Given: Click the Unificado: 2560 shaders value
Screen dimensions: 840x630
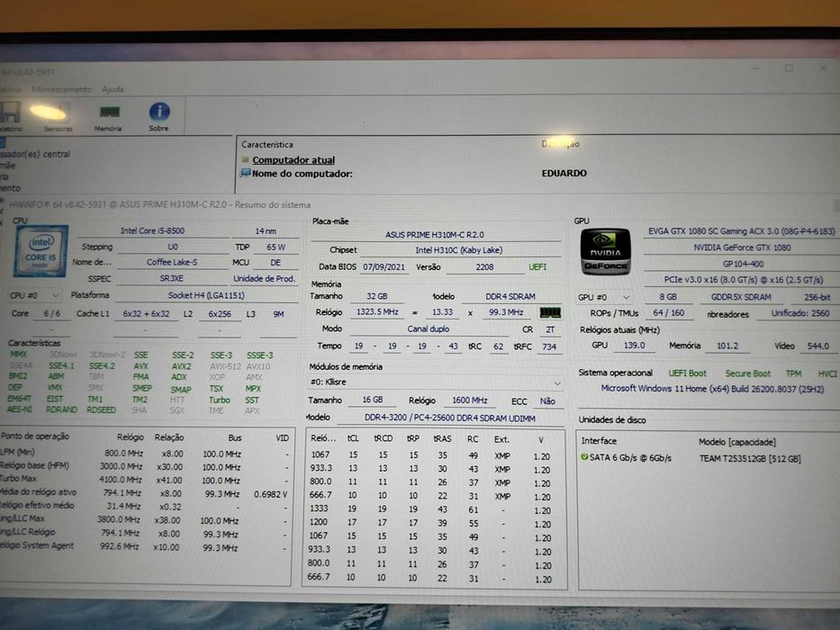Looking at the screenshot, I should 800,313.
